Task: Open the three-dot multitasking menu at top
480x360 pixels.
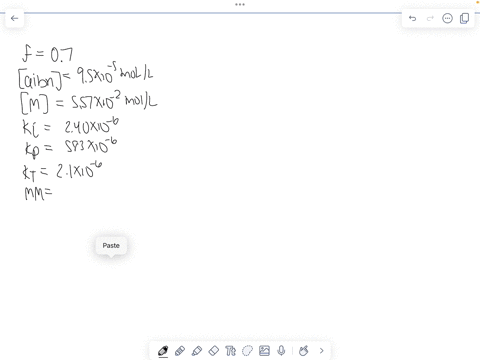Action: 240,4
